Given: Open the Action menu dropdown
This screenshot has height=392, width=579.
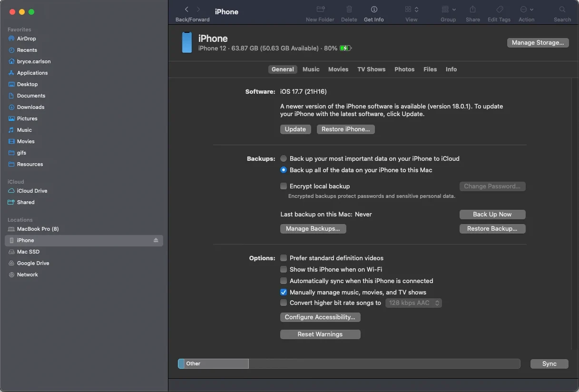Looking at the screenshot, I should click(x=526, y=10).
